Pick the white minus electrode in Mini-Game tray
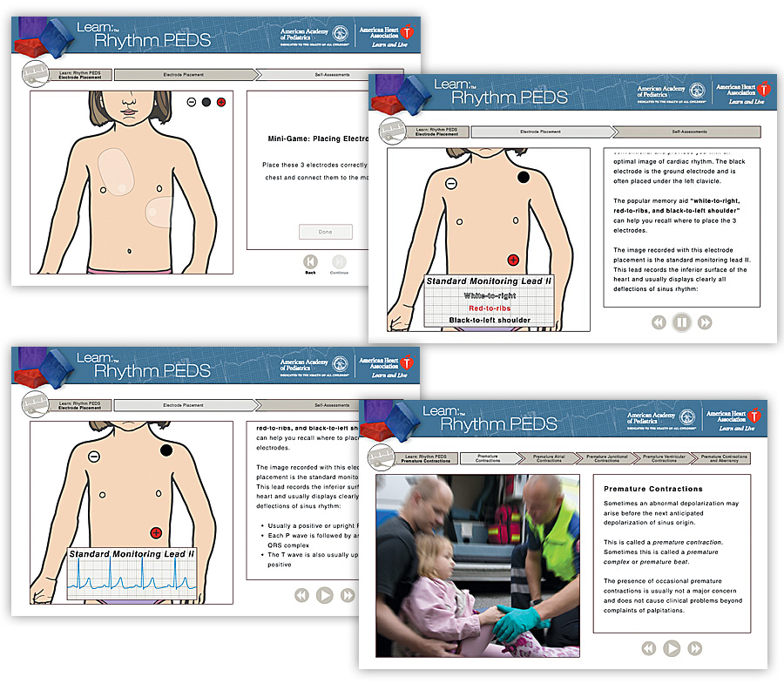The height and width of the screenshot is (697, 784). (x=191, y=102)
